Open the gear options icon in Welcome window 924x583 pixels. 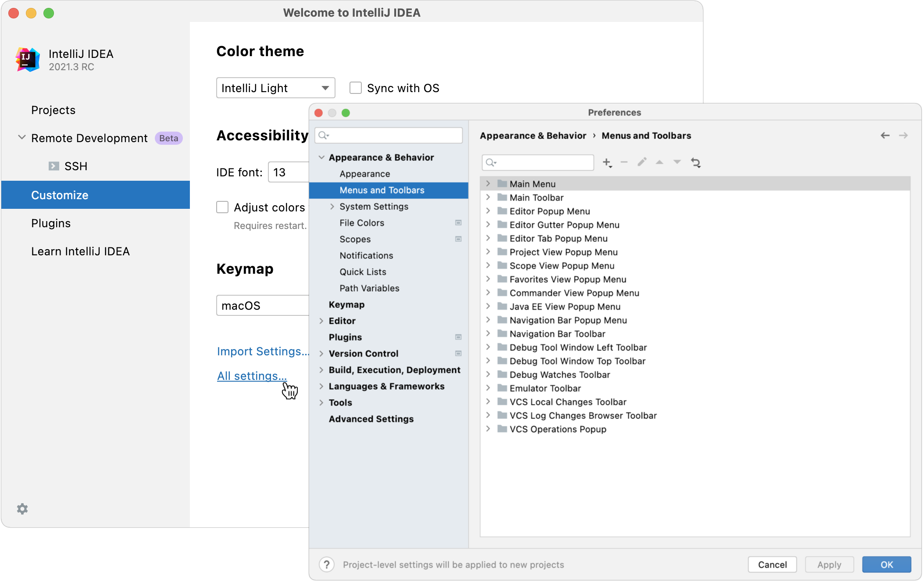[22, 509]
